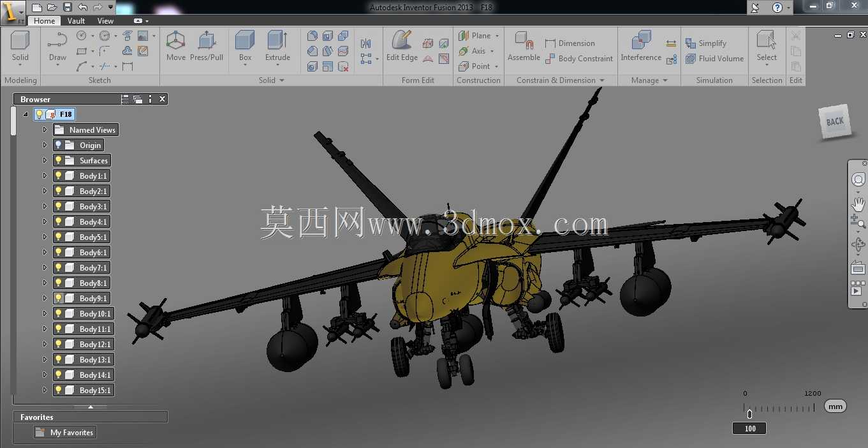This screenshot has height=448, width=868.
Task: Toggle visibility bulb of Body2:1
Action: 58,191
